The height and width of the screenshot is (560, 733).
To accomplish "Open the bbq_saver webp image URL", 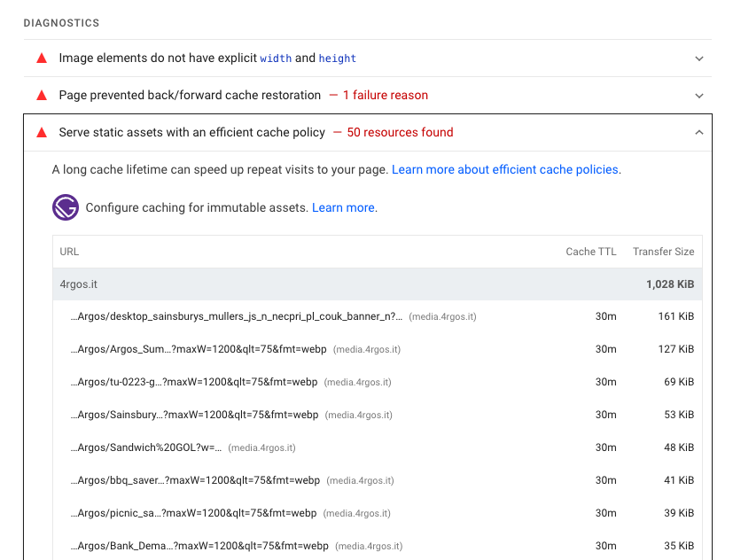I will 195,480.
